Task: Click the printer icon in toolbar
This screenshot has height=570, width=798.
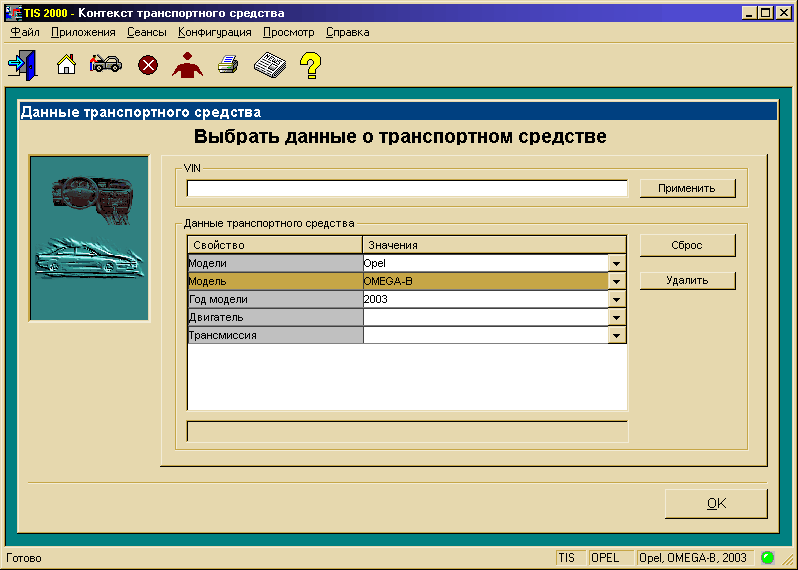Action: [228, 65]
